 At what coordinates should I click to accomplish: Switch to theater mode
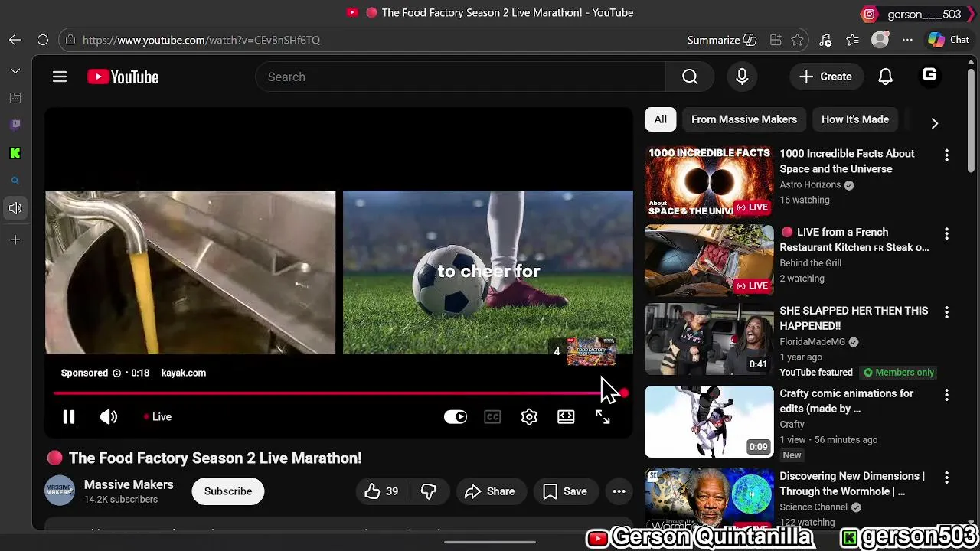pyautogui.click(x=566, y=416)
